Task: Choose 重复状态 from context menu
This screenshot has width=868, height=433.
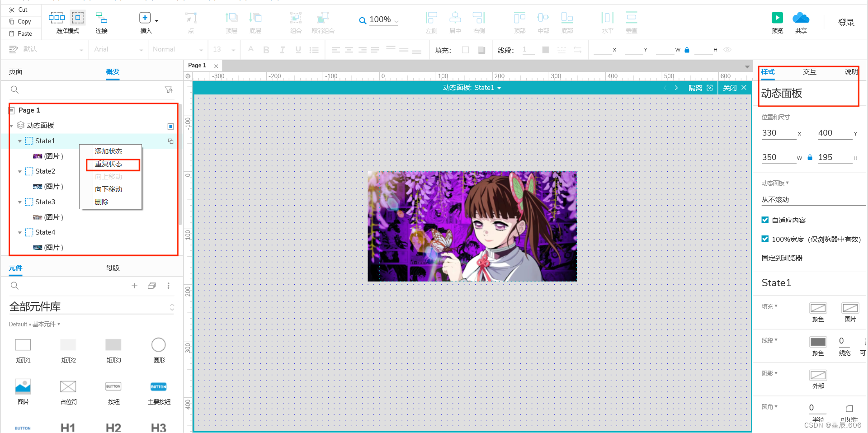Action: [x=108, y=164]
